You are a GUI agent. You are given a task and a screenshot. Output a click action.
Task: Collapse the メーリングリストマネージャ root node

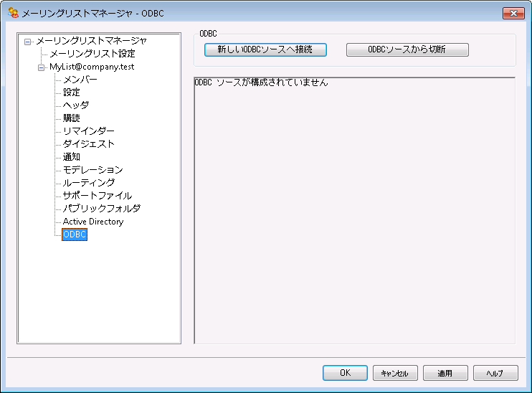click(x=28, y=41)
